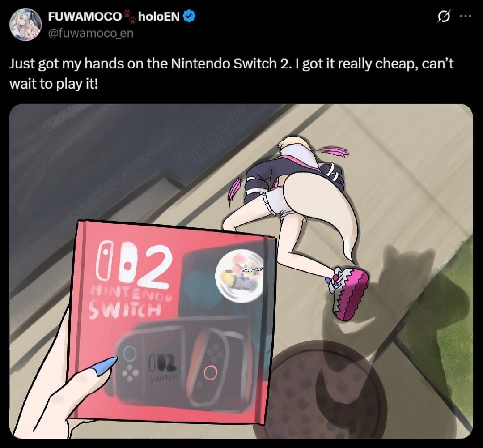Click the blue verified checkmark badge
This screenshot has width=483, height=448.
pyautogui.click(x=189, y=17)
